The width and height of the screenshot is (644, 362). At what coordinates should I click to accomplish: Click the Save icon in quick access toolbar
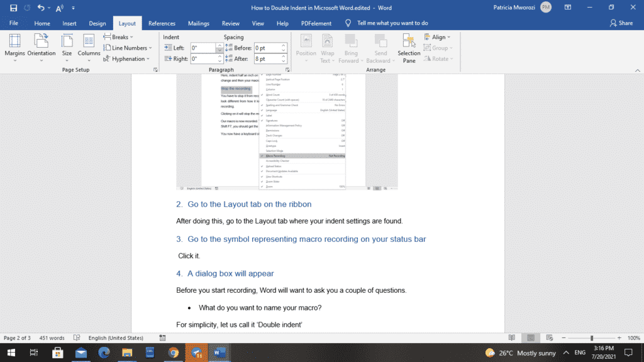(x=13, y=8)
